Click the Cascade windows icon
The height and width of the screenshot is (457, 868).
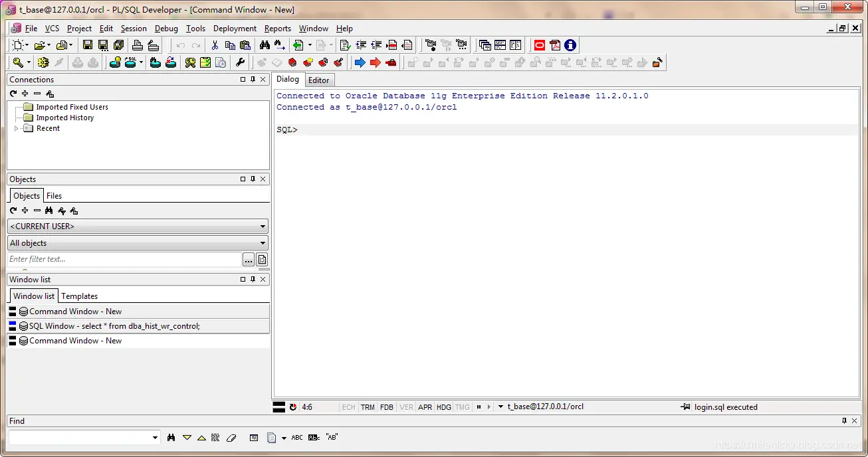pos(485,45)
